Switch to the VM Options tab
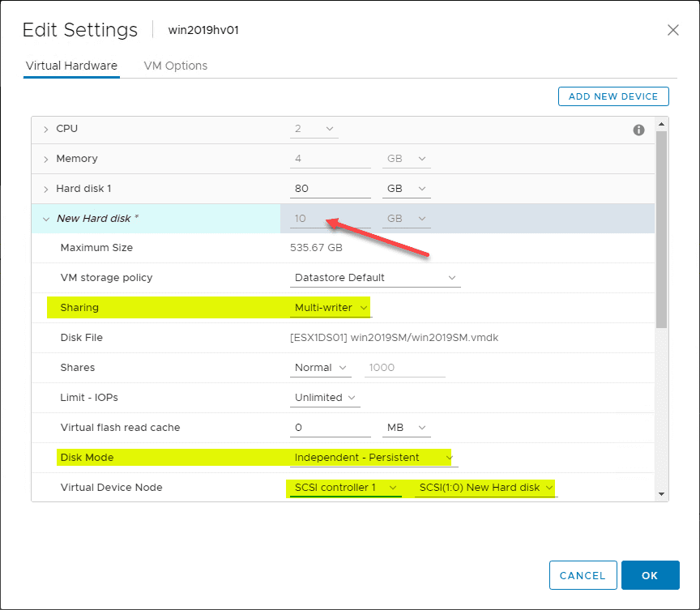700x610 pixels. pos(175,66)
